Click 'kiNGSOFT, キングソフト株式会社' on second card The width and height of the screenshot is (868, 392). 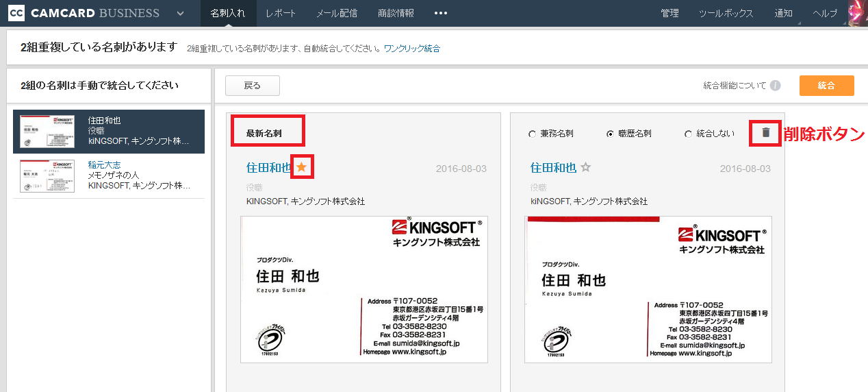pos(589,201)
